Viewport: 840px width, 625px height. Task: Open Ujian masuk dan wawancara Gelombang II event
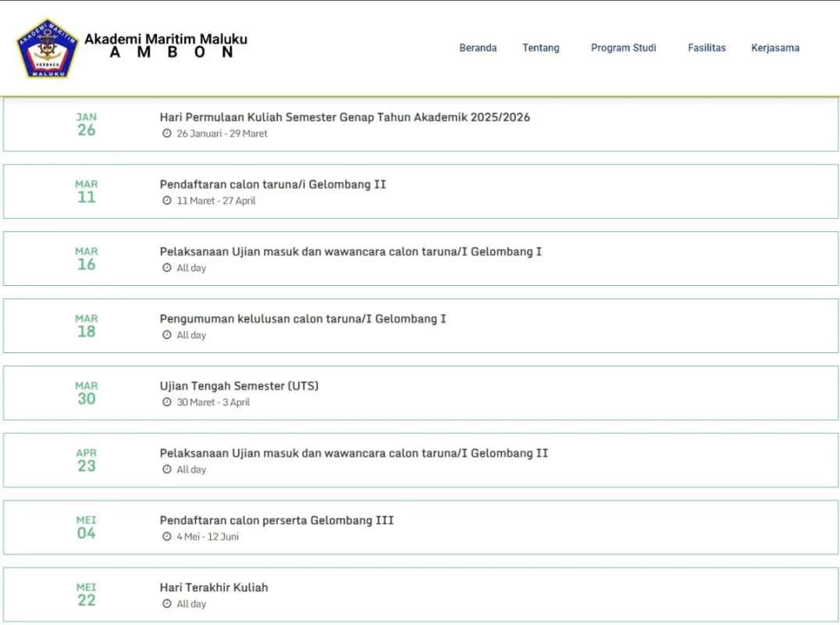tap(354, 453)
